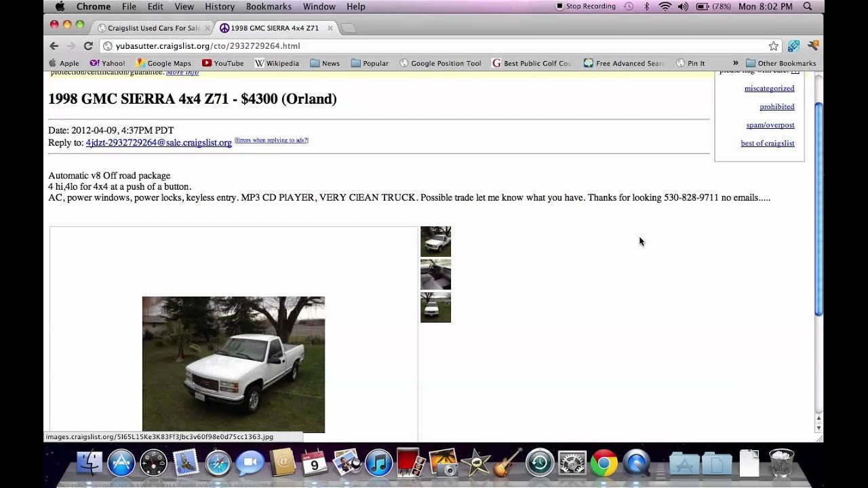Expand the News bookmarks folder
This screenshot has width=868, height=488.
[x=325, y=63]
